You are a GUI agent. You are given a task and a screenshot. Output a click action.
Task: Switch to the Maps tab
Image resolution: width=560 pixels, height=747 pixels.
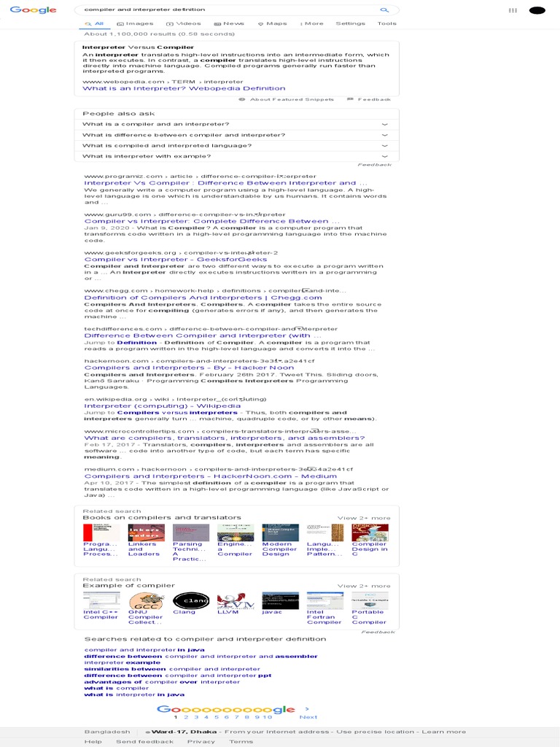[x=273, y=23]
